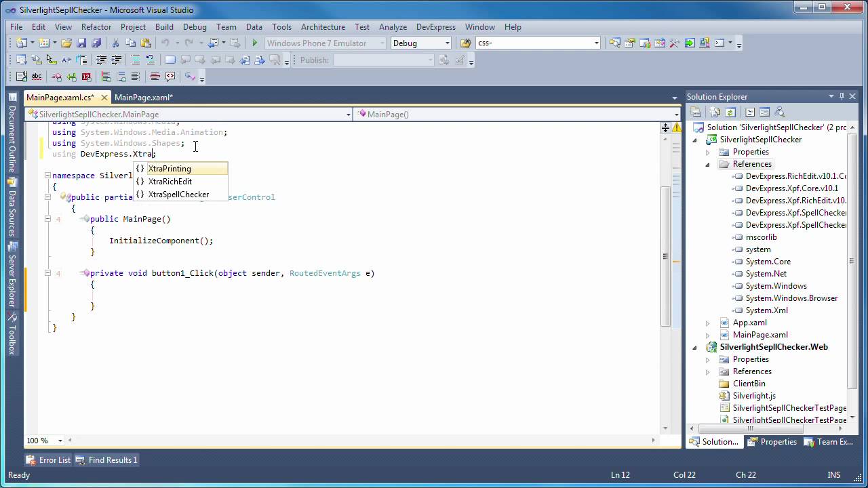Click the Open File folder icon
Screen dimensions: 868x488
pos(66,43)
